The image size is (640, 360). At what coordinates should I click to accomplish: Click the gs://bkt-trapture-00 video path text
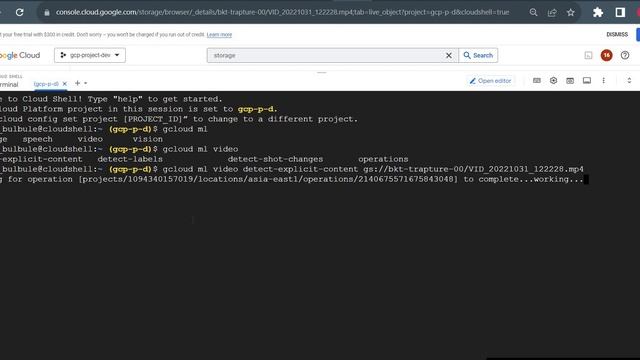click(473, 169)
